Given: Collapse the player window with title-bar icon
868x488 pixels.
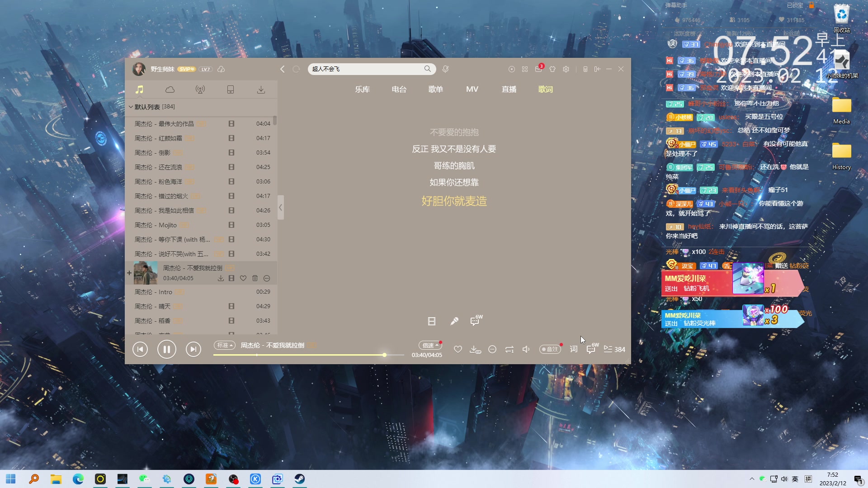Looking at the screenshot, I should coord(597,69).
